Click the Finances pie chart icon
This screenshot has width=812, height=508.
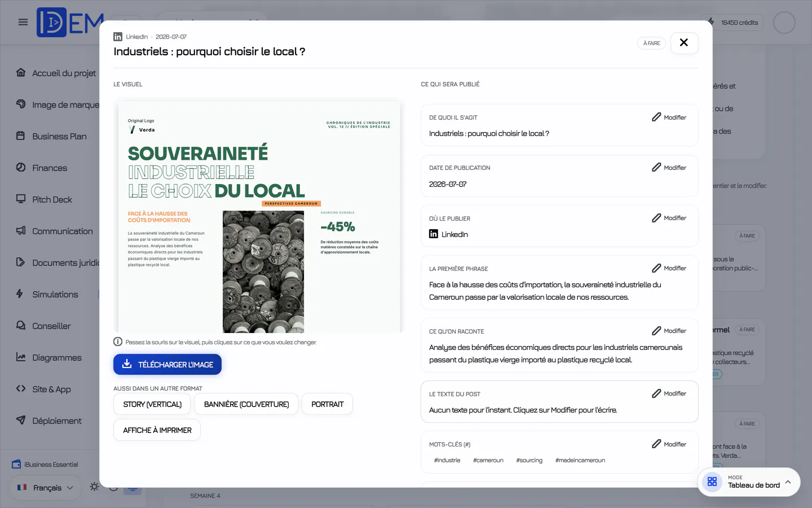21,167
